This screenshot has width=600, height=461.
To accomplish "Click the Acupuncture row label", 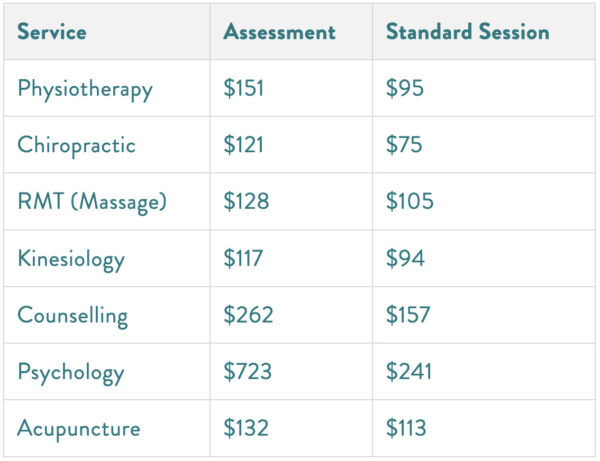I will [79, 429].
